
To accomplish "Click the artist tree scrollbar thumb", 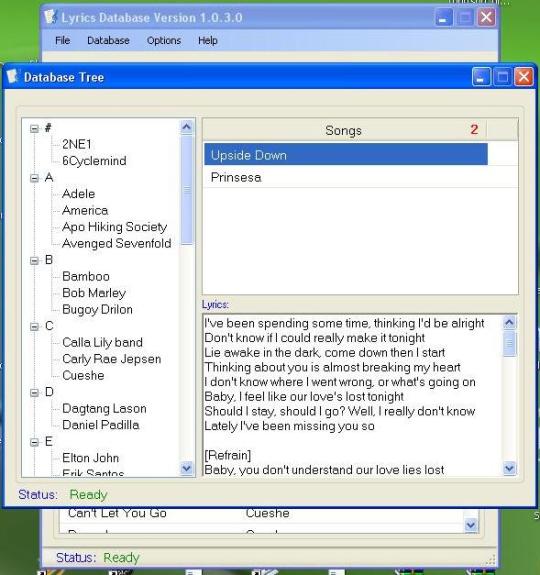I will [187, 190].
